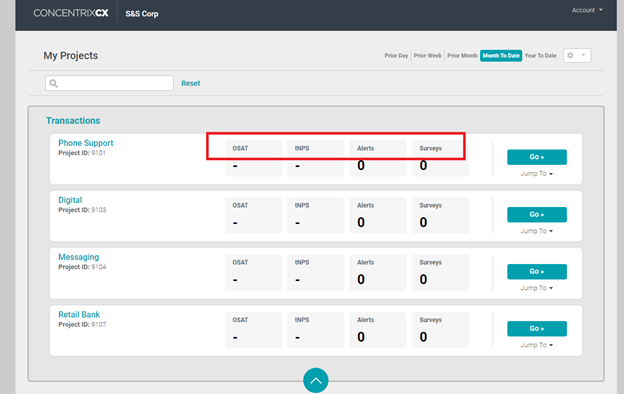Expand Jump To for Messaging

[x=536, y=288]
